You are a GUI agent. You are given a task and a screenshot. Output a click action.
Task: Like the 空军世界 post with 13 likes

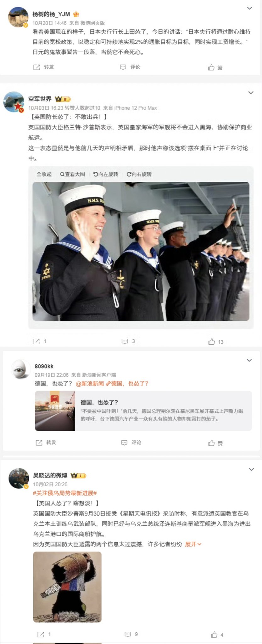(216, 341)
